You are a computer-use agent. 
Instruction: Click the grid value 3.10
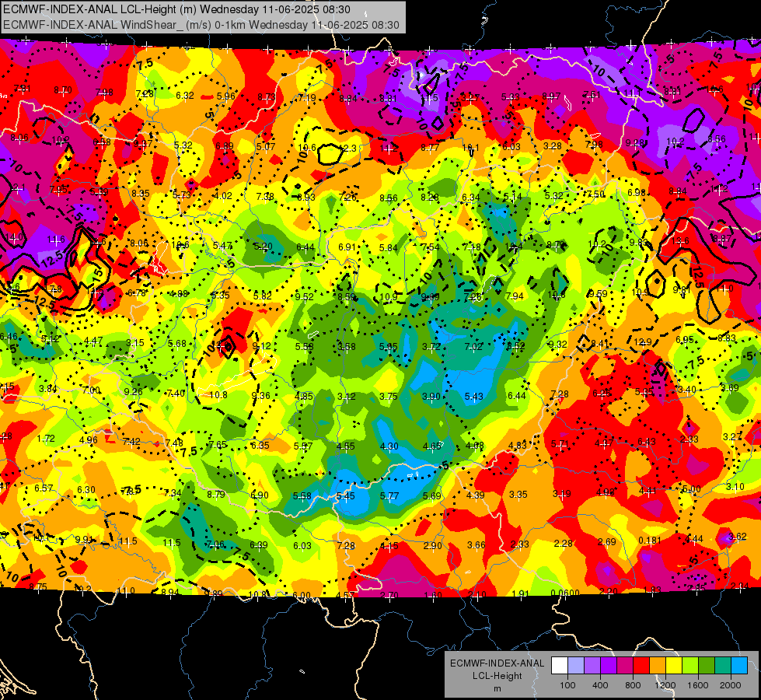point(735,487)
